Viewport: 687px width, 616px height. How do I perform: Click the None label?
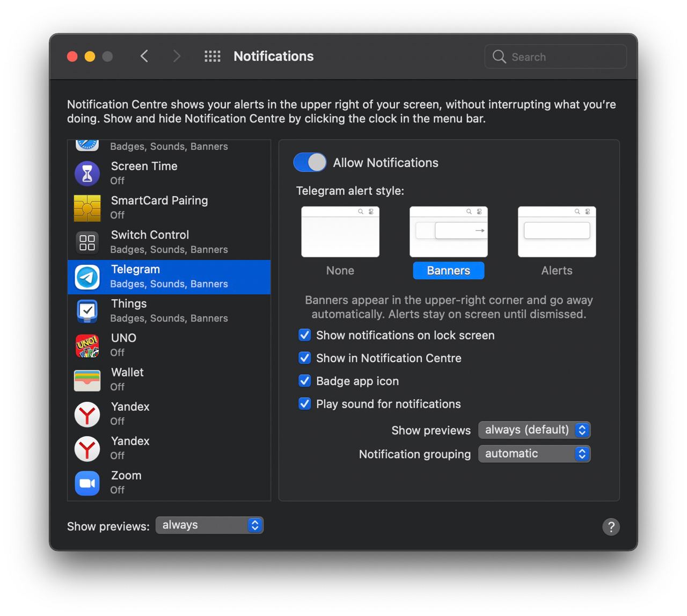coord(340,271)
